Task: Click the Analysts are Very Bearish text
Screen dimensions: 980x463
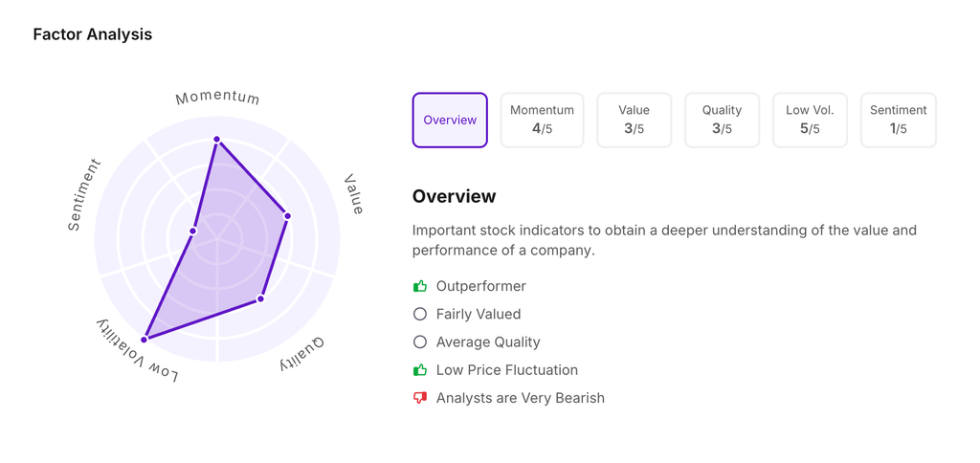Action: [521, 398]
